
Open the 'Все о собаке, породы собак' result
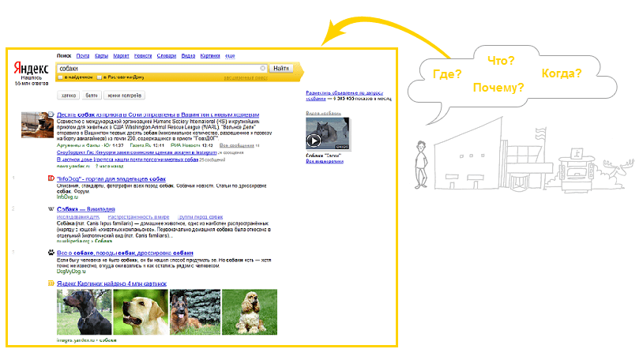point(125,253)
